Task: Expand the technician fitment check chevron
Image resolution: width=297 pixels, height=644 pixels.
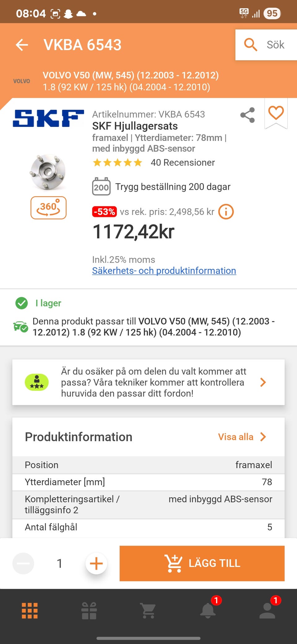Action: [x=263, y=382]
